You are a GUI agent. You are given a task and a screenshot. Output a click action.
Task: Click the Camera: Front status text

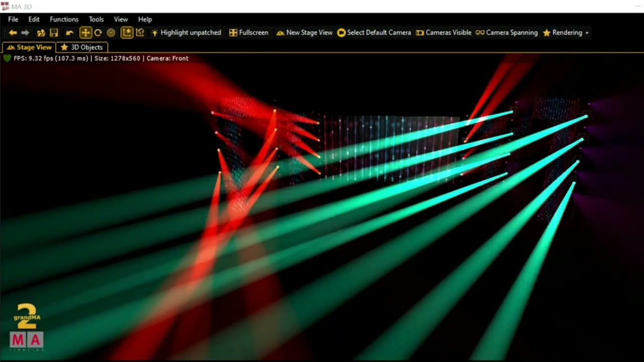pos(168,58)
